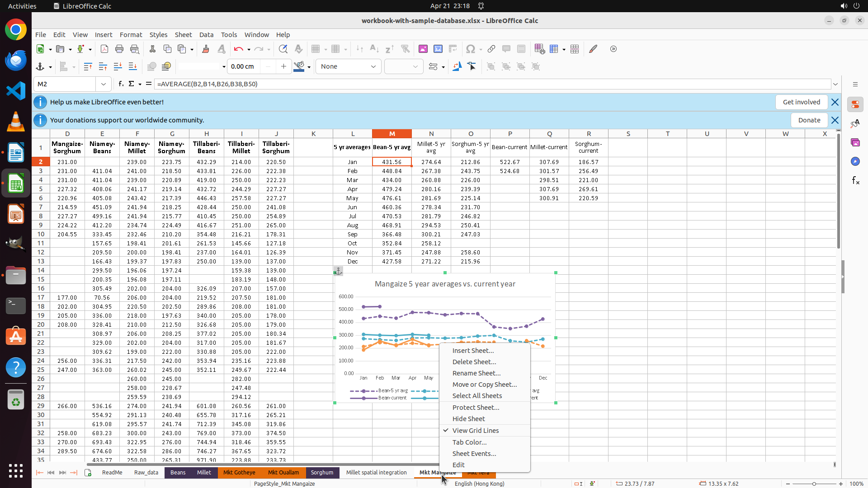Click the Insert Chart icon
Viewport: 868px width, 488px height.
coord(438,49)
